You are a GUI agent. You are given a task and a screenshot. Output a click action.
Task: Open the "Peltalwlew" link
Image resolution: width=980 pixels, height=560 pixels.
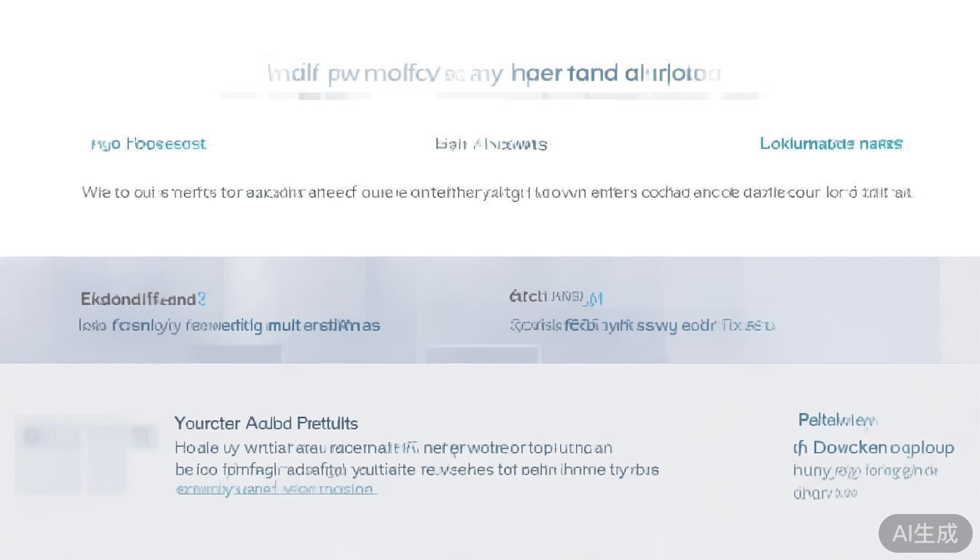[x=837, y=420]
